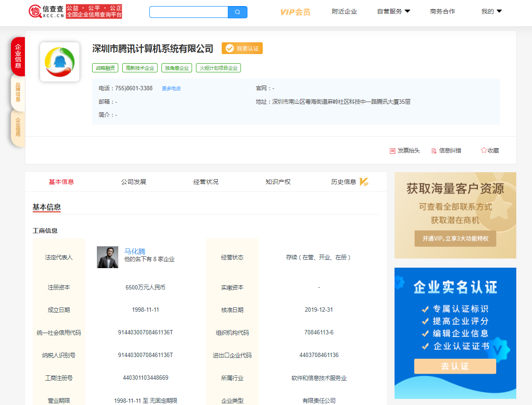Click the 企业实名认证 banner heading
Viewport: 532px width, 405px height.
(x=455, y=287)
